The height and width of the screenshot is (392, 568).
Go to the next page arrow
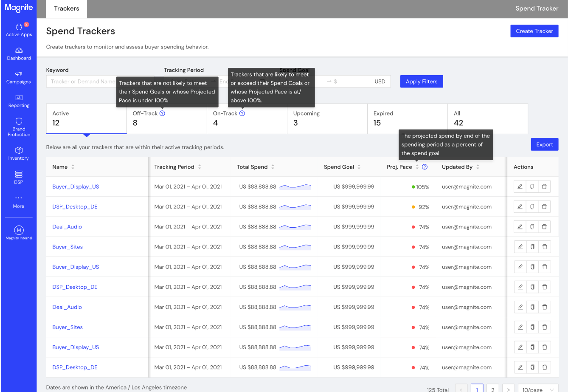tap(508, 389)
